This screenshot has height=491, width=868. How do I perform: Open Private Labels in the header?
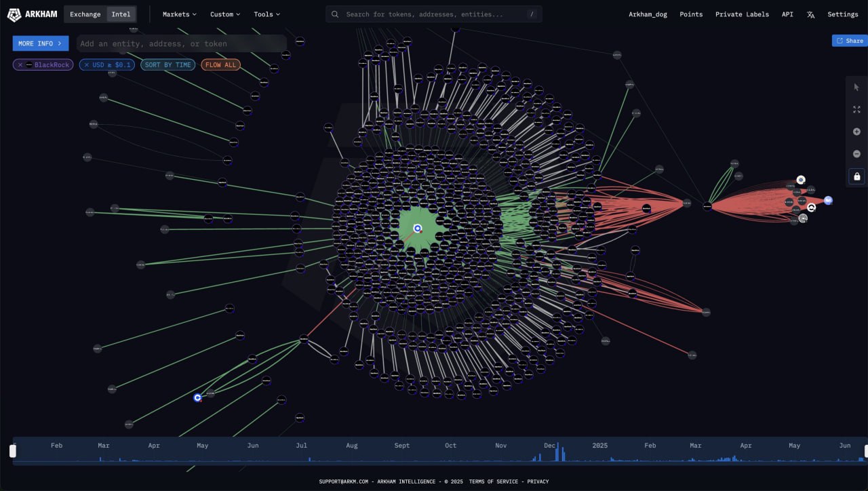point(742,14)
